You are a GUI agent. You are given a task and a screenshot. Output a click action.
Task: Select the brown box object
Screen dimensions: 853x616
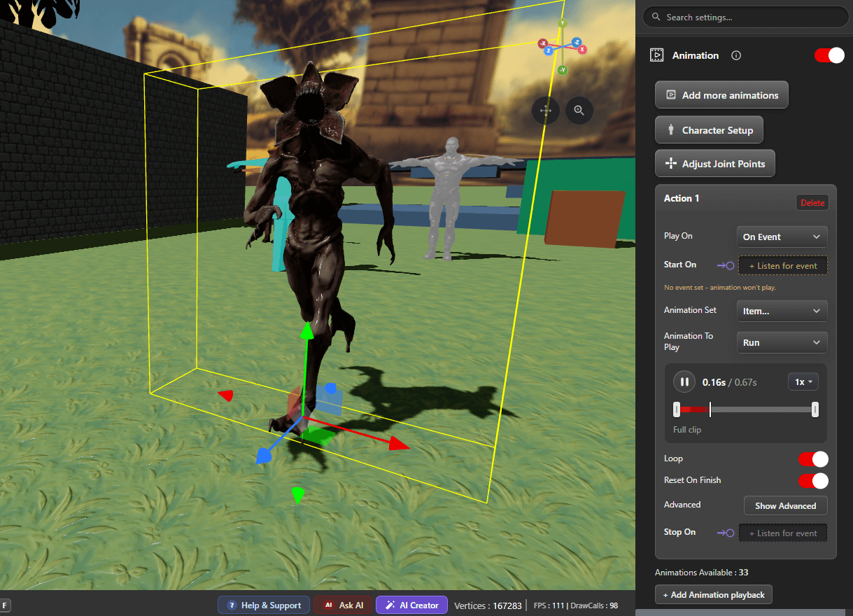coord(584,218)
